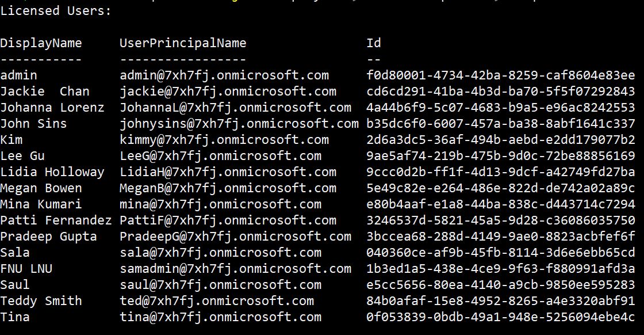
Task: Click Johanna Lorenz's email address
Action: [235, 108]
